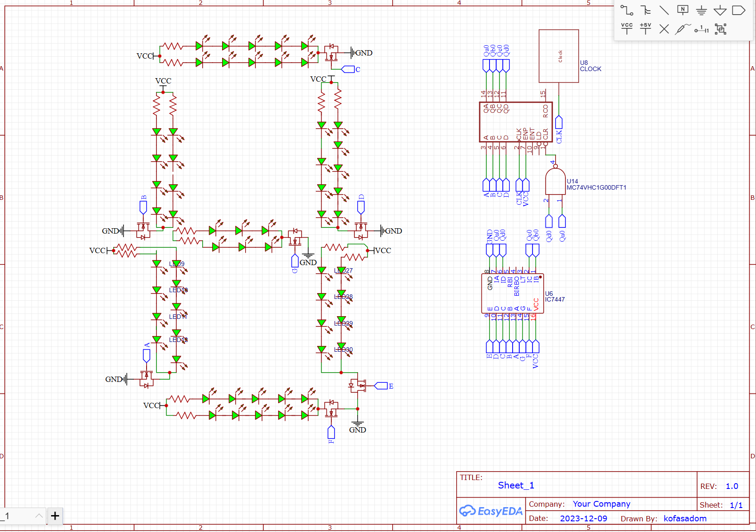Select the triangle ground symbol tool

click(720, 10)
